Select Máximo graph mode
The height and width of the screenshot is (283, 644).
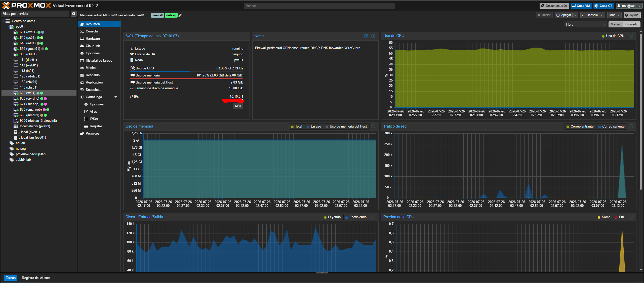click(616, 24)
